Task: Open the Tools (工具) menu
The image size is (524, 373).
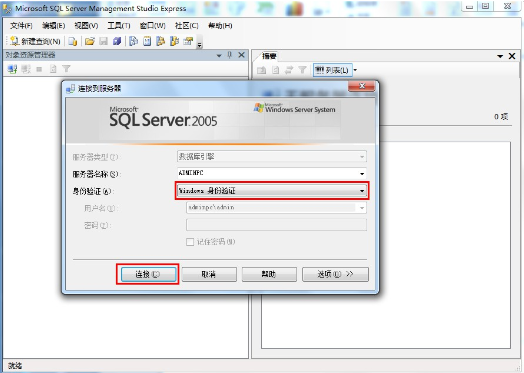Action: click(119, 25)
